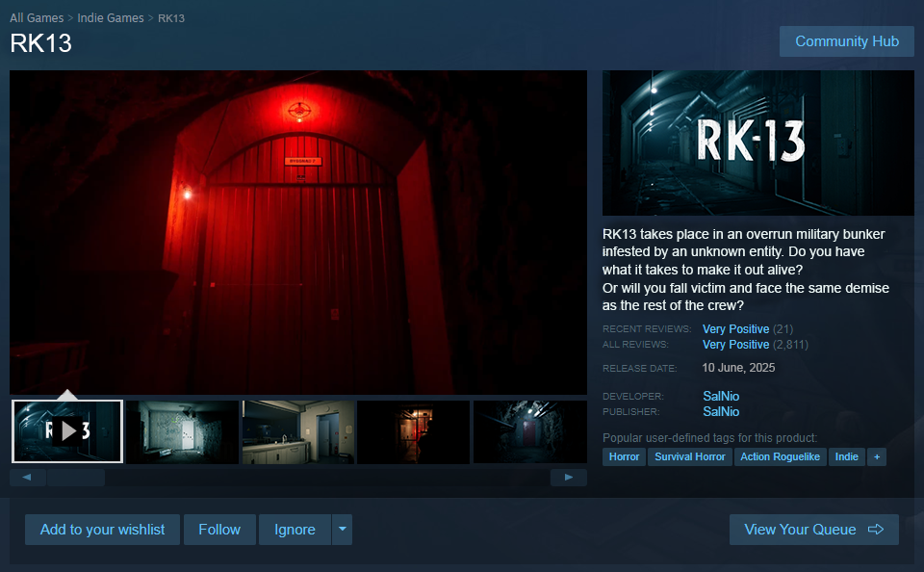Image resolution: width=924 pixels, height=572 pixels.
Task: Select the Survival Horror tag
Action: 690,457
